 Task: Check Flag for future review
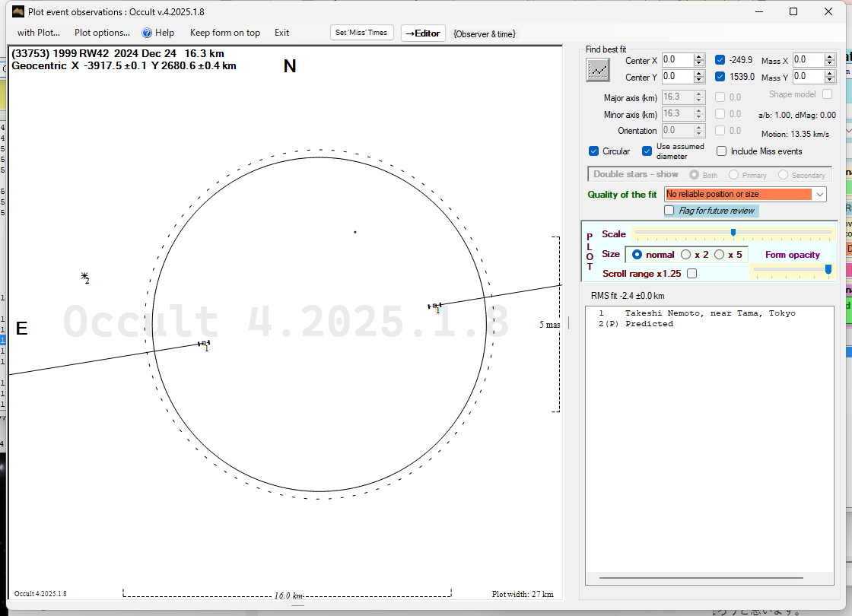(669, 211)
